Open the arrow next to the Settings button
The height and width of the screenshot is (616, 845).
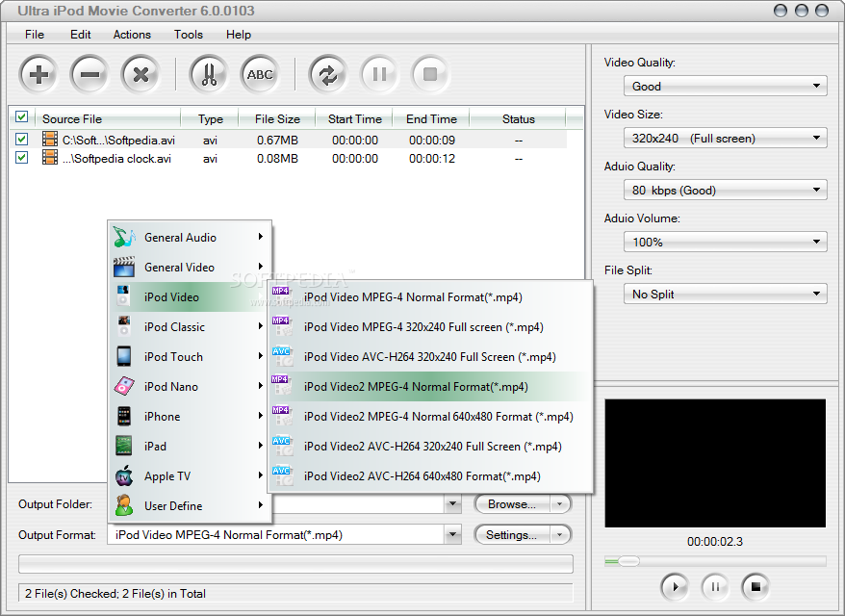(560, 534)
